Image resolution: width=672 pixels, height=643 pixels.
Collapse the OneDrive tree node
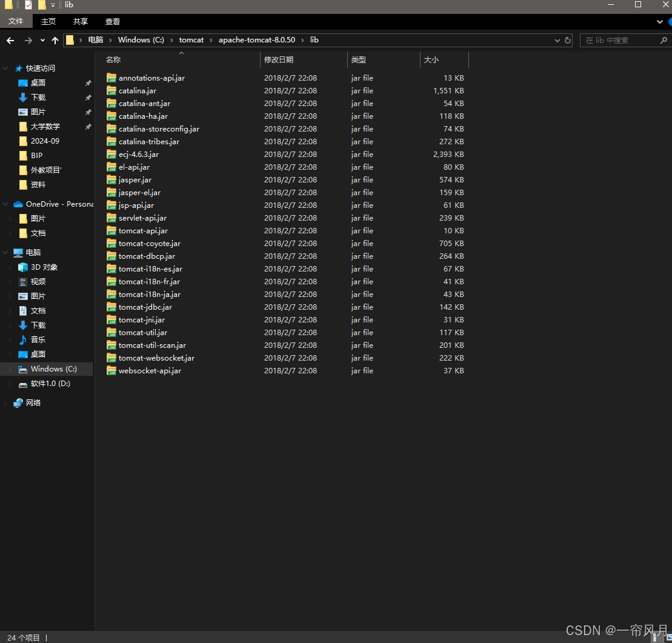point(5,204)
